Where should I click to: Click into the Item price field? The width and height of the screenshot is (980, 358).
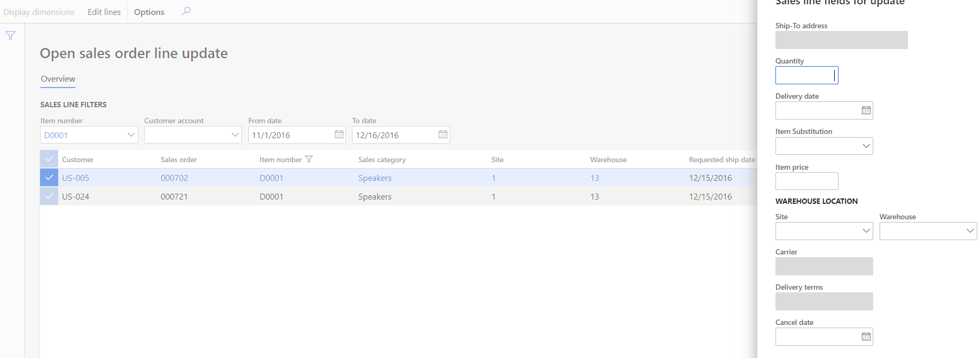(x=806, y=181)
